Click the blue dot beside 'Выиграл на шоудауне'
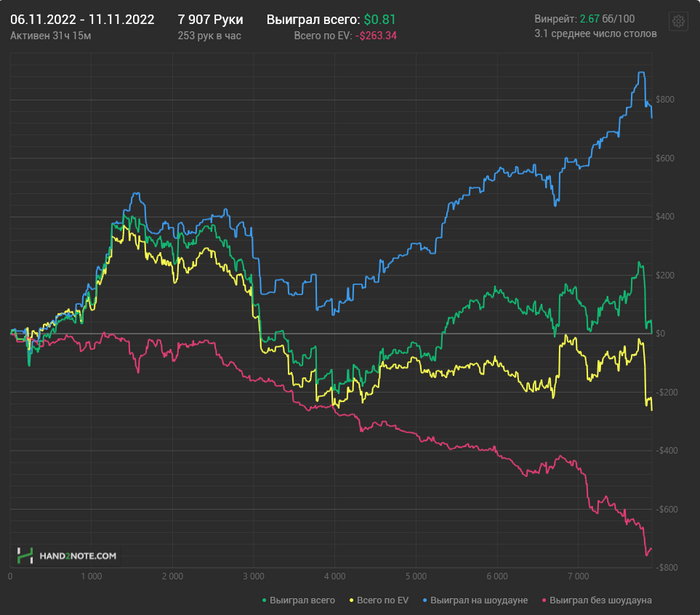Image resolution: width=700 pixels, height=615 pixels. pos(425,601)
